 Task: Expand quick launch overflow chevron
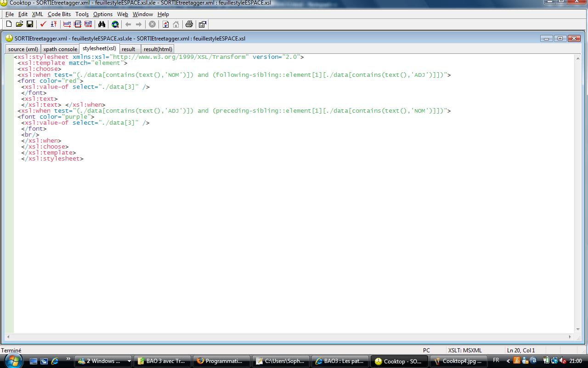pos(68,359)
